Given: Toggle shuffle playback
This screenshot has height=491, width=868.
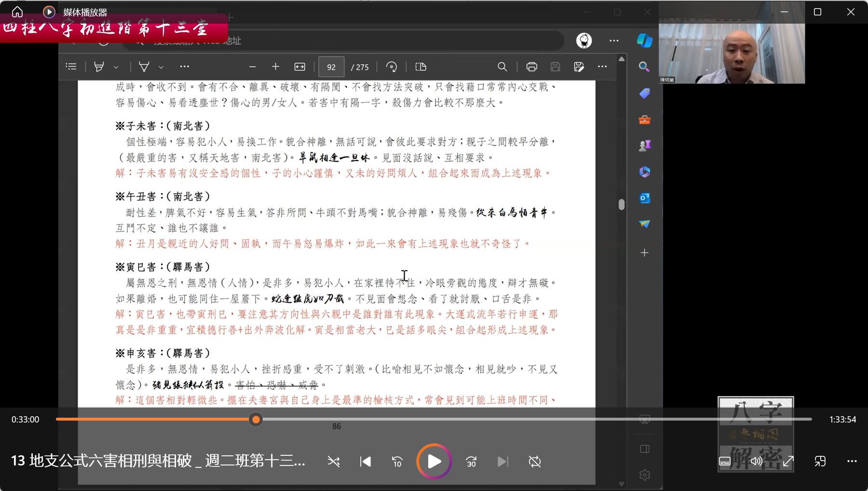Looking at the screenshot, I should tap(333, 462).
